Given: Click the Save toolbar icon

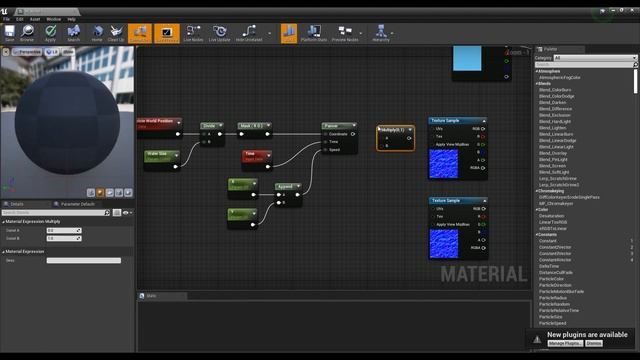Looking at the screenshot, I should (9, 33).
